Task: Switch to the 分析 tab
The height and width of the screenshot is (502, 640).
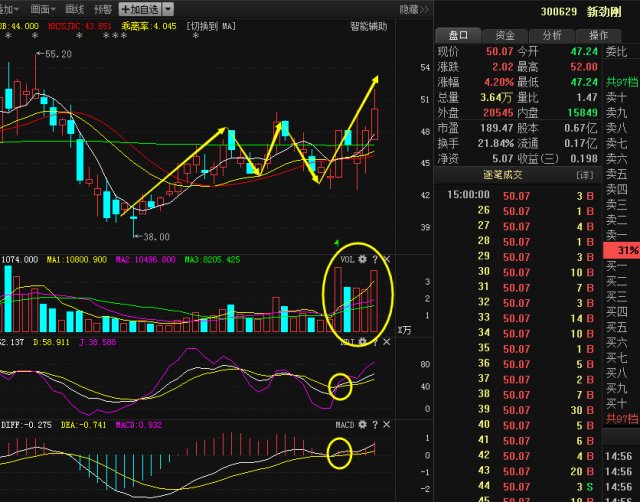Action: tap(552, 35)
